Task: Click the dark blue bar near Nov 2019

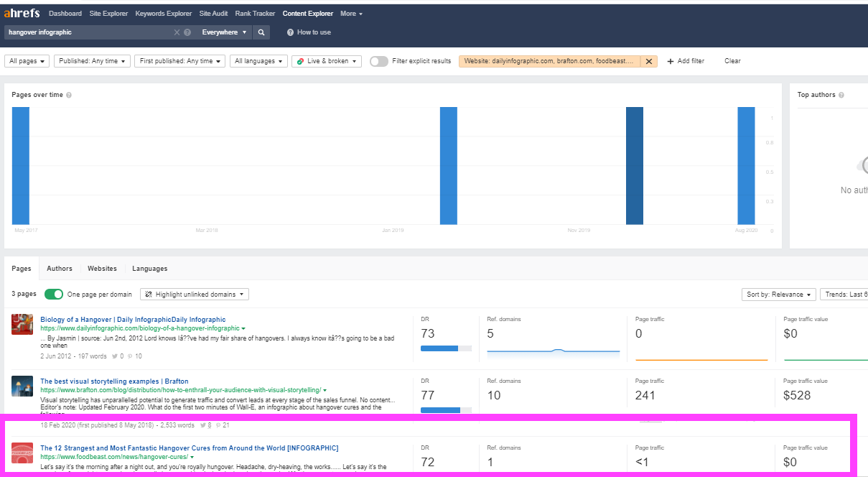Action: coord(635,166)
